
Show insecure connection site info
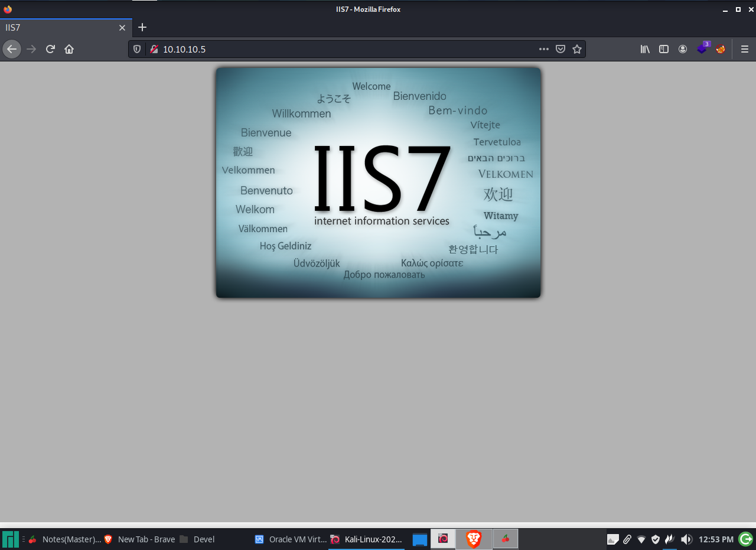tap(154, 49)
